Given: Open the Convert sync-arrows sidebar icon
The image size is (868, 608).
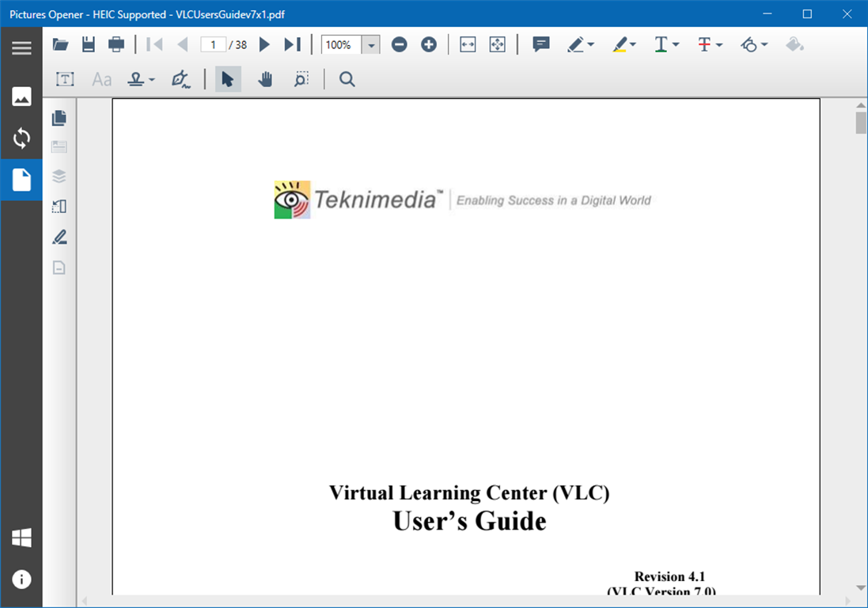Looking at the screenshot, I should (x=21, y=138).
